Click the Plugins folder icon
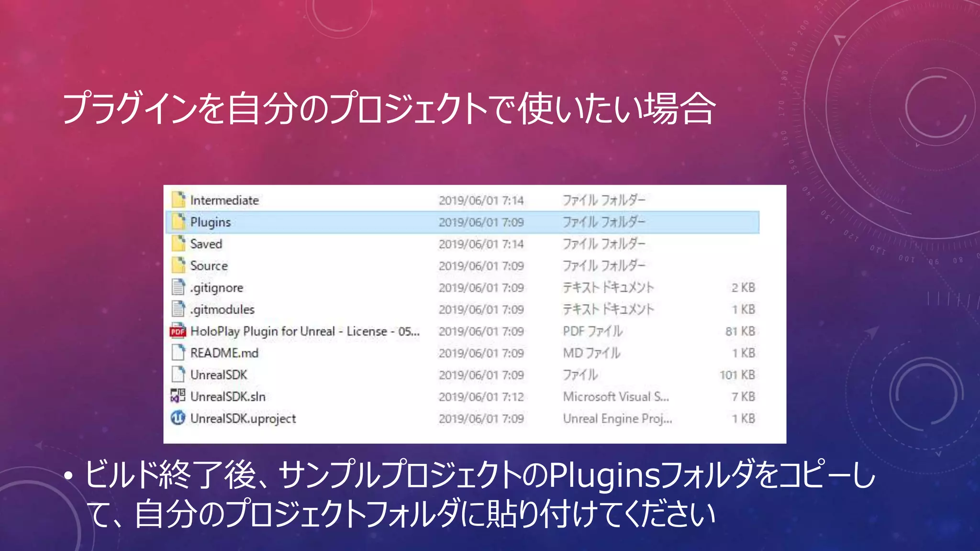 [x=178, y=221]
